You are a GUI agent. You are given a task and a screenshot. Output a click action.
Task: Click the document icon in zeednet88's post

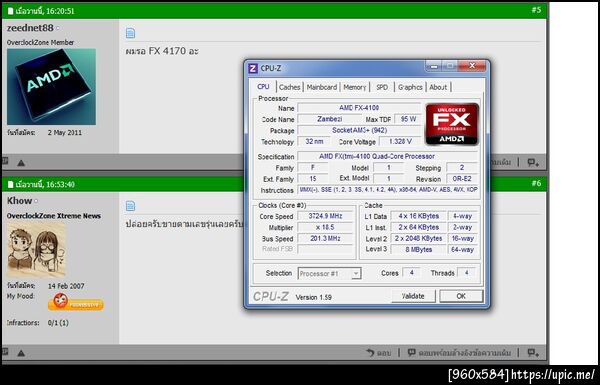point(130,33)
